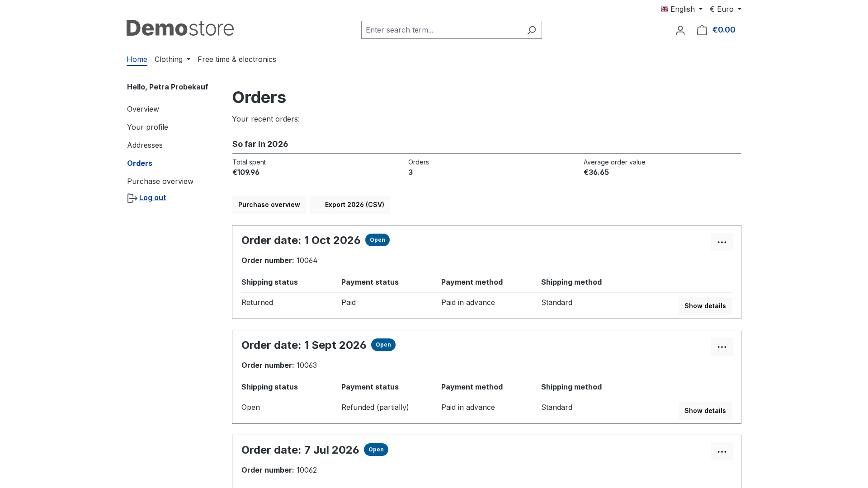The image size is (868, 488).
Task: Open three-dot menu for order 10062
Action: click(x=722, y=451)
